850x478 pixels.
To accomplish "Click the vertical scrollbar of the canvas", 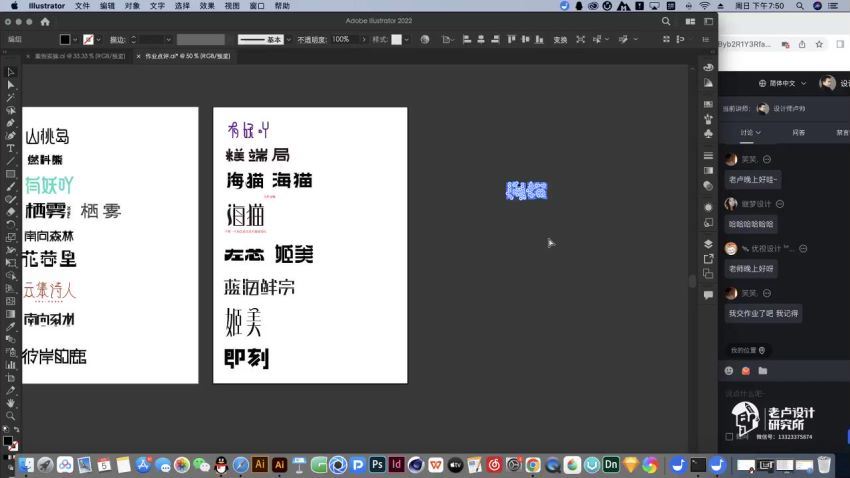I will tap(692, 281).
